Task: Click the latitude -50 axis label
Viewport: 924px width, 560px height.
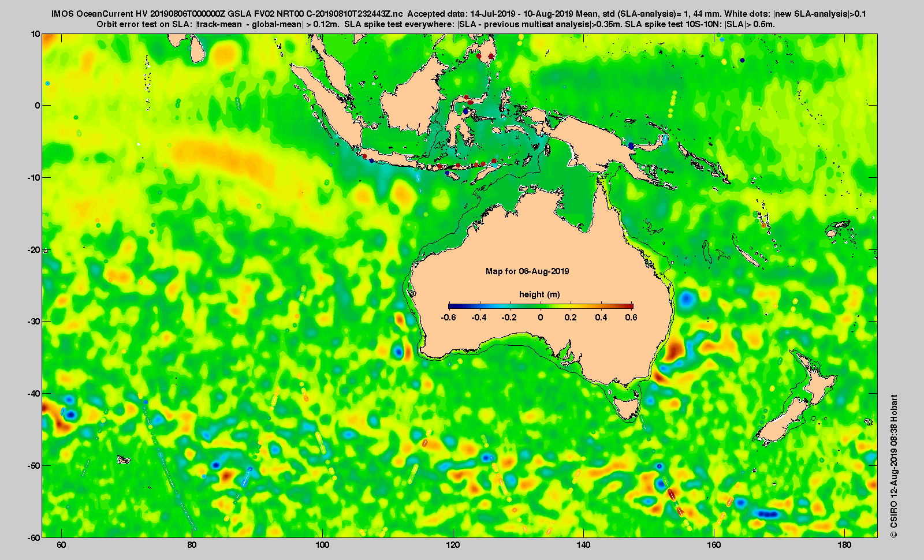Action: pyautogui.click(x=33, y=466)
